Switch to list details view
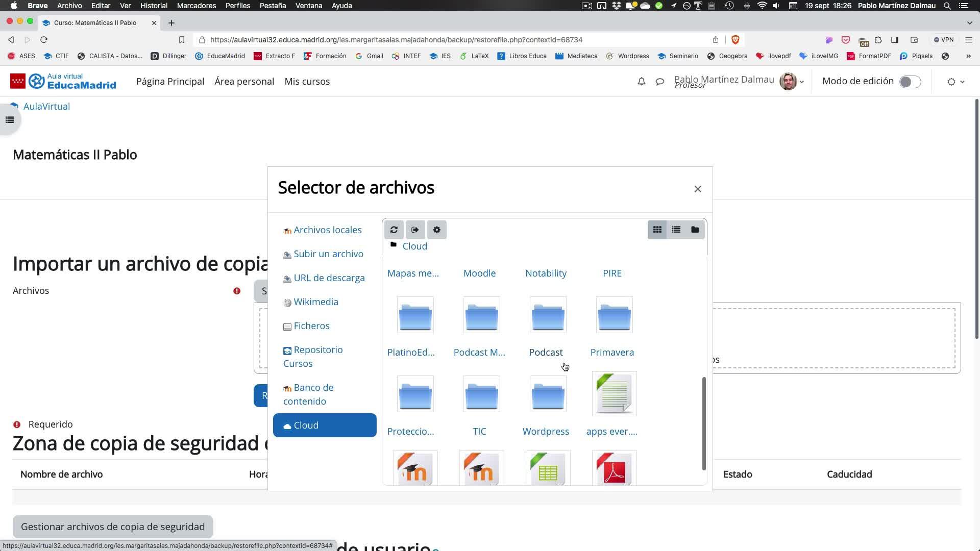Viewport: 980px width, 551px height. tap(676, 230)
